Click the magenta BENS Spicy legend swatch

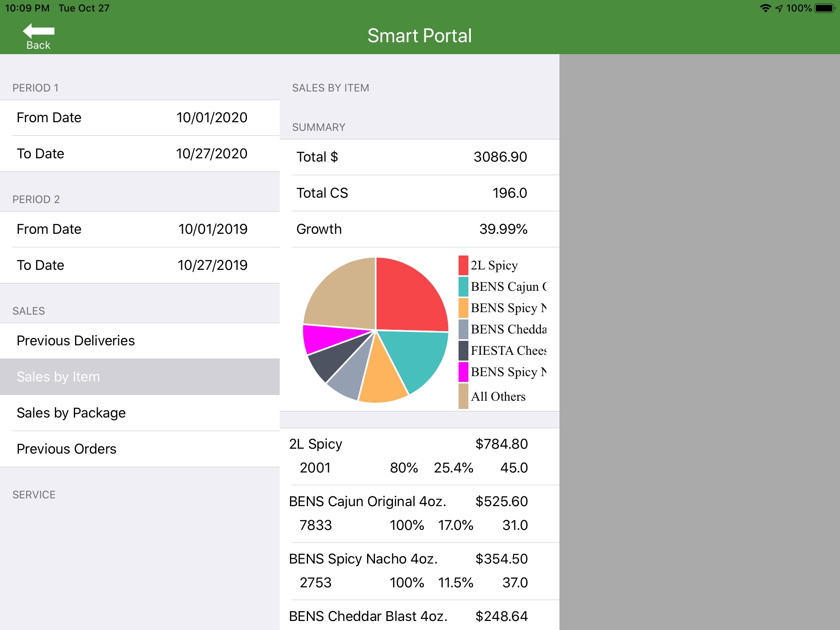(463, 372)
